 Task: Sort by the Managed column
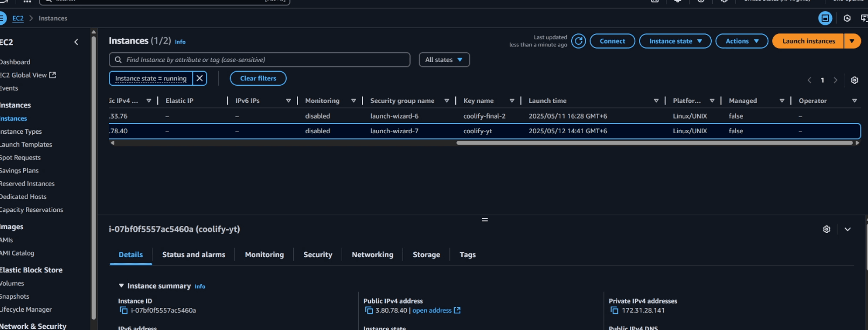782,101
